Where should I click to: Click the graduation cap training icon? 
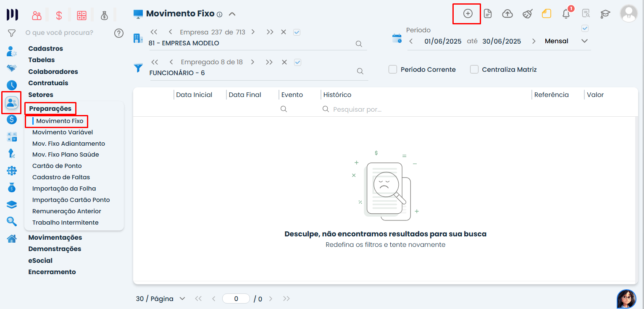[605, 14]
